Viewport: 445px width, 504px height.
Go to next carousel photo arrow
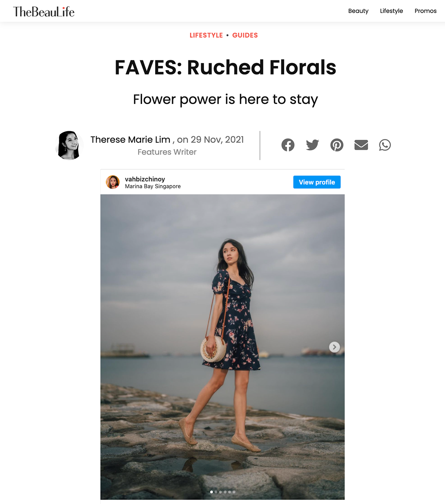click(x=335, y=347)
